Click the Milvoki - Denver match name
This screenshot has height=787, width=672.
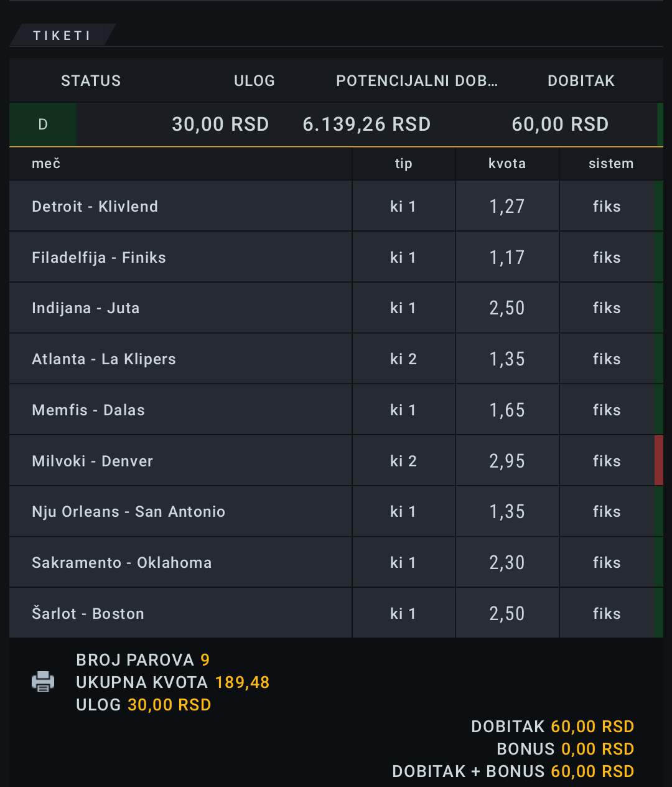pyautogui.click(x=93, y=461)
